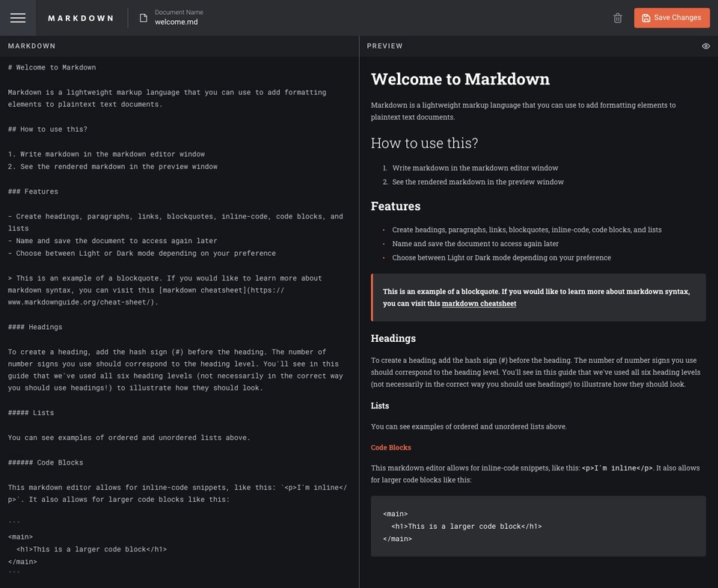This screenshot has height=588, width=718.
Task: Click the Features heading in the preview
Action: pos(395,206)
